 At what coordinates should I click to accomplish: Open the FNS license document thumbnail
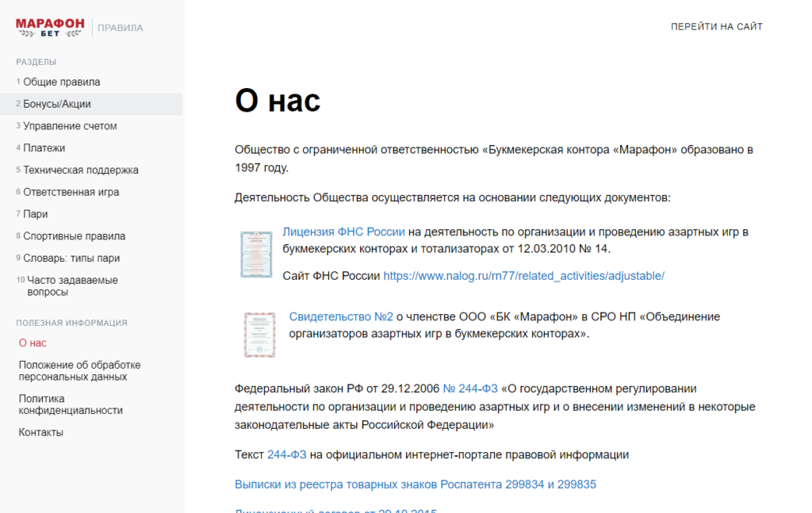click(x=256, y=255)
